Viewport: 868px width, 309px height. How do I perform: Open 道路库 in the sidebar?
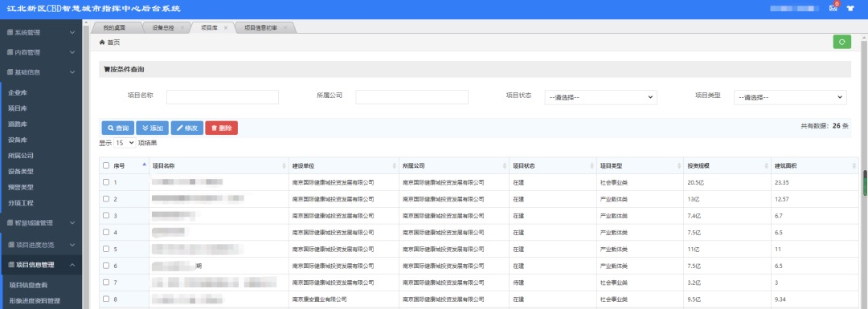[18, 124]
